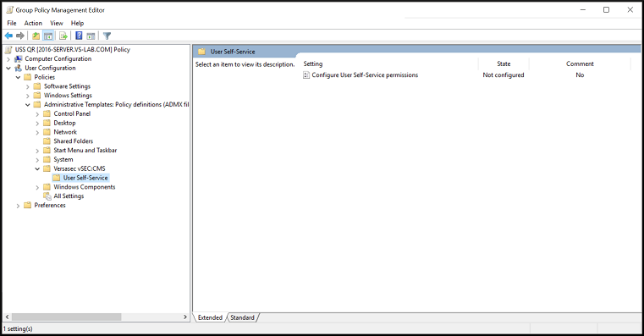The image size is (644, 336).
Task: Open the View menu
Action: click(57, 24)
